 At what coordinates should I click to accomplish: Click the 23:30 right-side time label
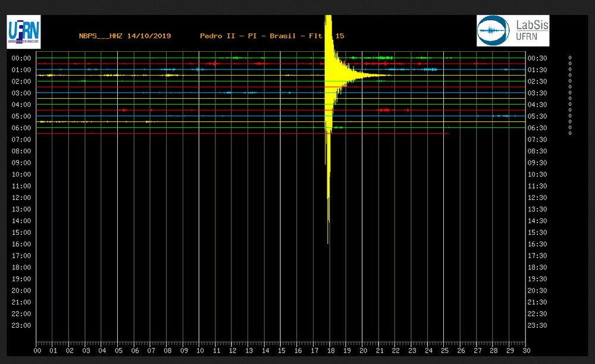point(537,325)
